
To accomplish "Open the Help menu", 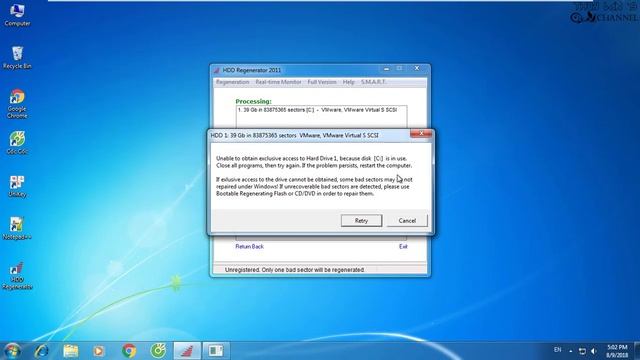I will [348, 82].
